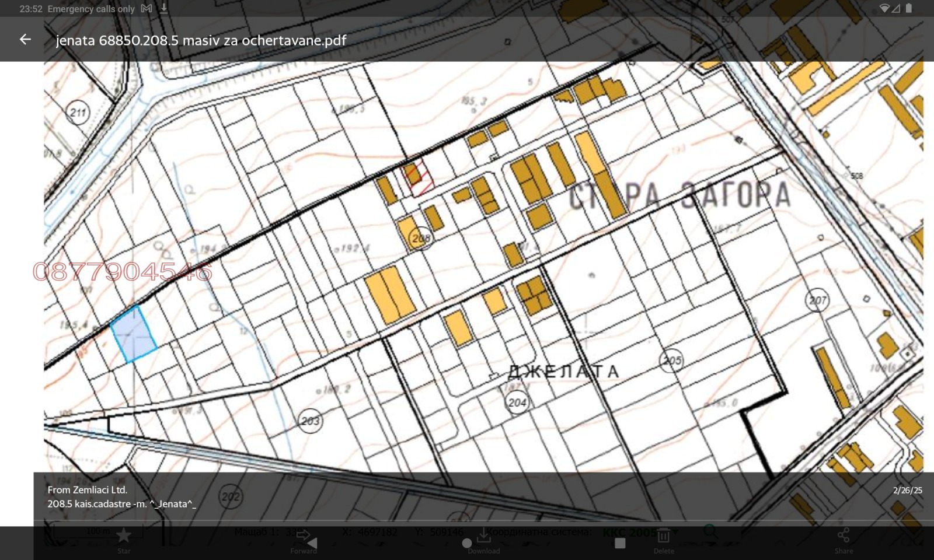Tap the "From Zemliaci Ltd." sender caption
This screenshot has height=560, width=934.
pos(88,490)
